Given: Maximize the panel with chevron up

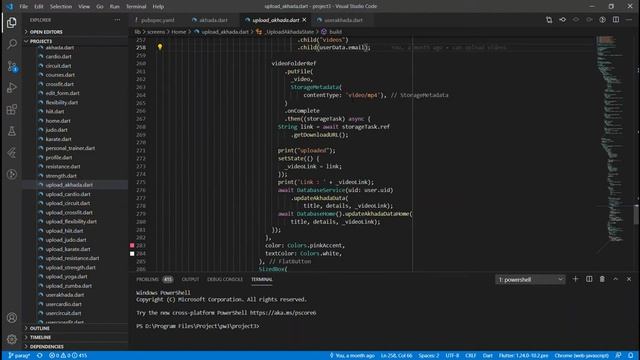Looking at the screenshot, I should click(x=616, y=279).
